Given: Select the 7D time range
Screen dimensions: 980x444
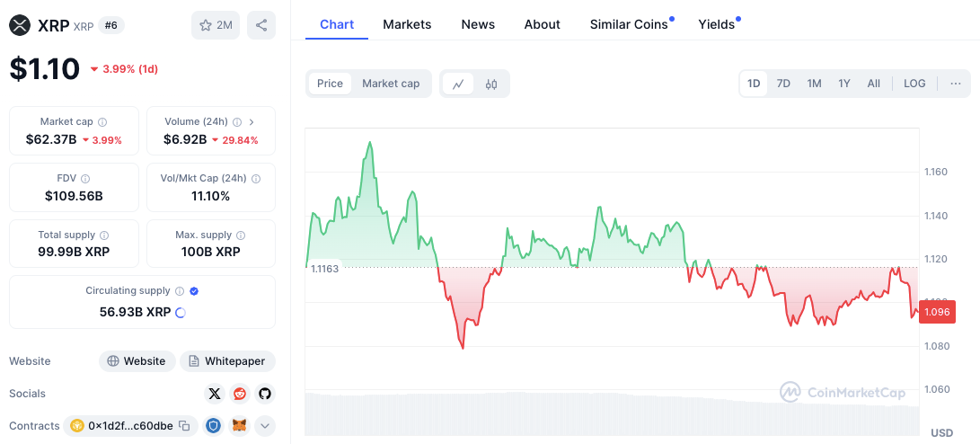Looking at the screenshot, I should [x=783, y=84].
